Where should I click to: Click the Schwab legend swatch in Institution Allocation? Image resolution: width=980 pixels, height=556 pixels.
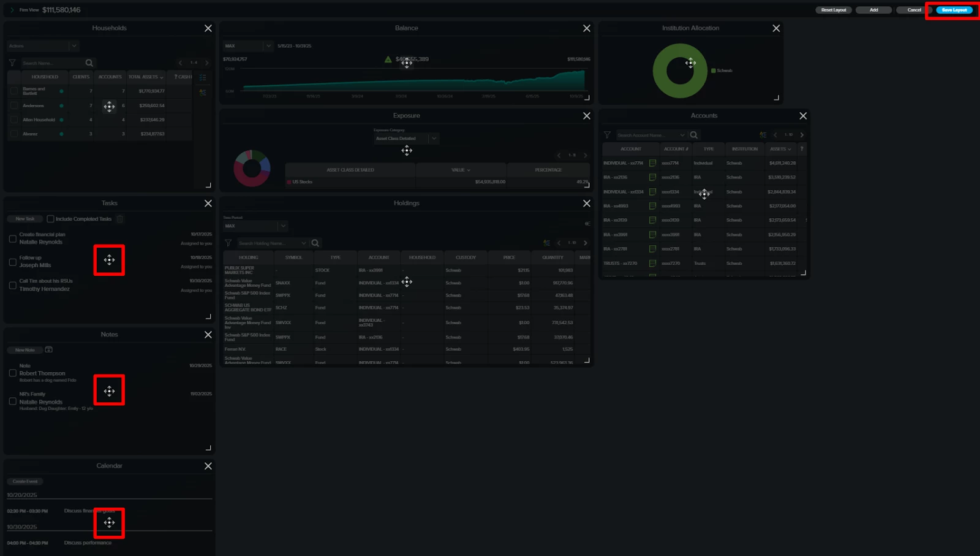tap(714, 71)
